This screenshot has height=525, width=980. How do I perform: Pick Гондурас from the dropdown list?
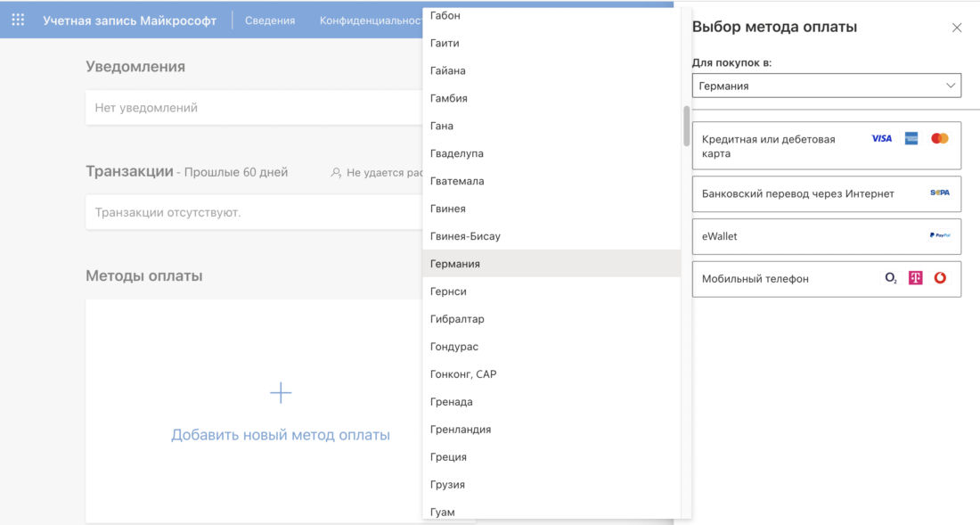click(x=454, y=347)
